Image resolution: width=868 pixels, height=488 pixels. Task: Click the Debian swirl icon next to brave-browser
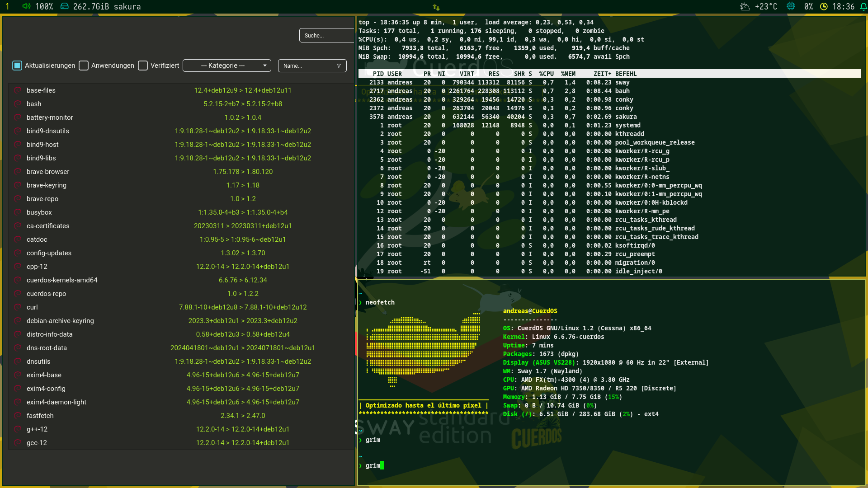[x=18, y=172]
